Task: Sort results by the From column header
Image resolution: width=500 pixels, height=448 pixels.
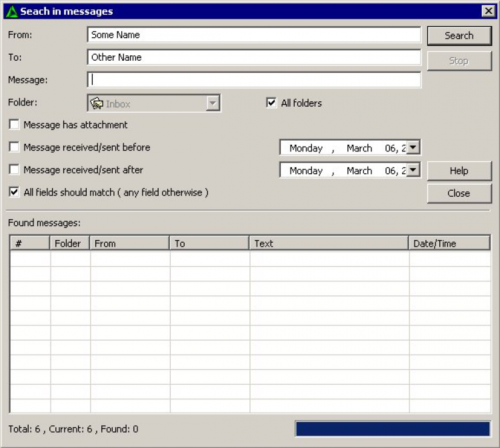Action: coord(129,243)
